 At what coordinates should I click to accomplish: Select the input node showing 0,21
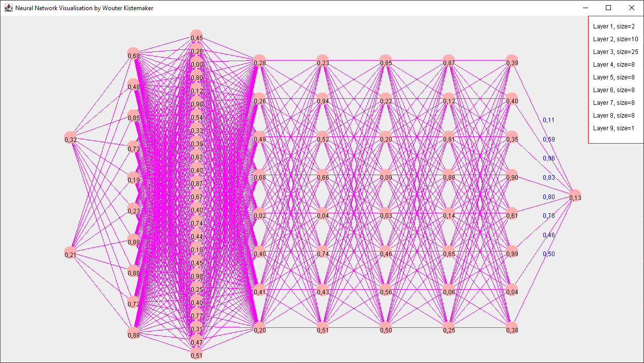click(x=71, y=253)
